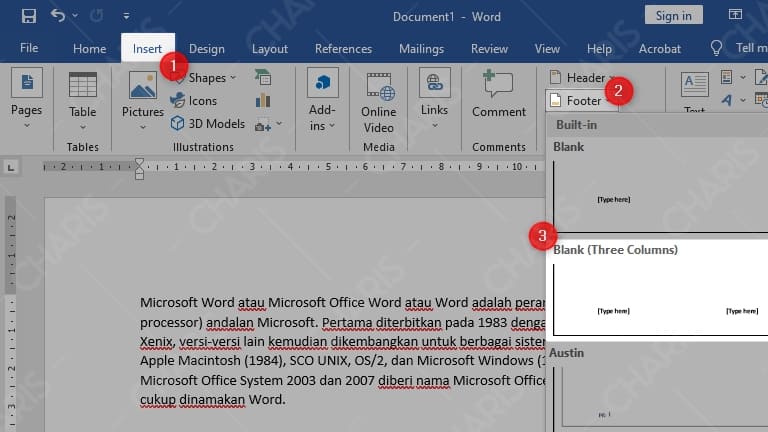Click the word 'Xenix' in the document
The height and width of the screenshot is (432, 768).
[156, 341]
